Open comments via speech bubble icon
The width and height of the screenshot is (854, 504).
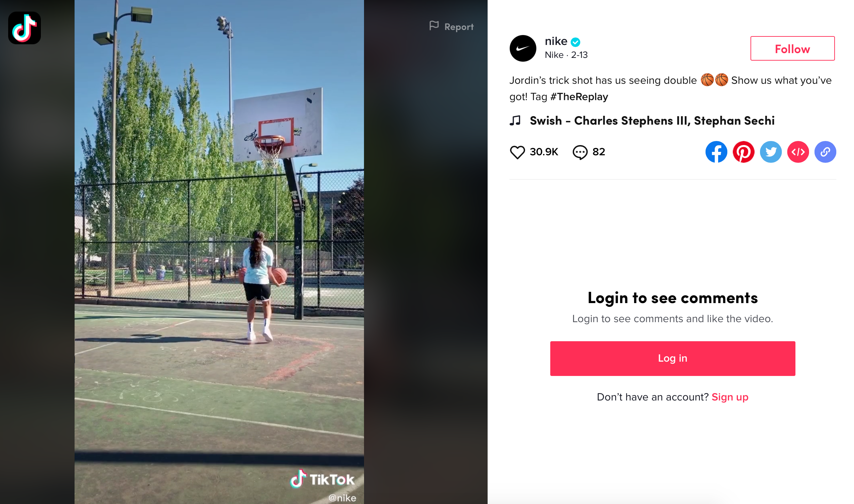(580, 152)
